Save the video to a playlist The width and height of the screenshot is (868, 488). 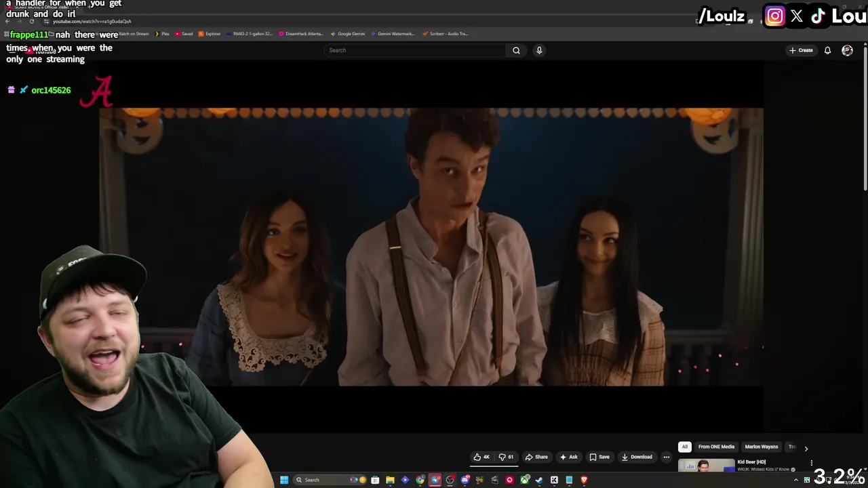coord(599,457)
